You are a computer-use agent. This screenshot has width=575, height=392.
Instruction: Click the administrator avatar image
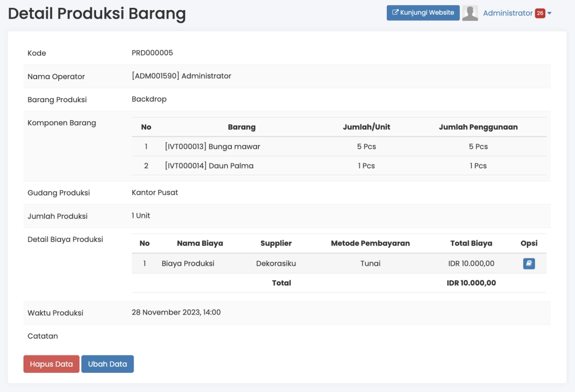click(470, 13)
